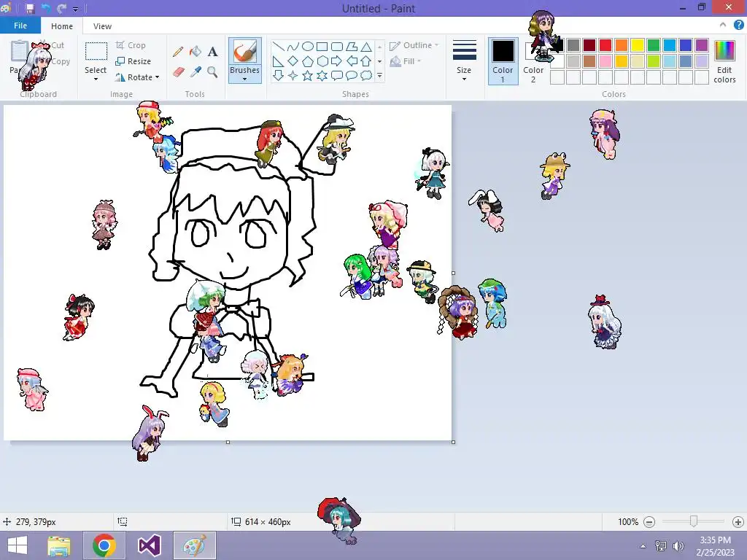
Task: Select the Pencil tool
Action: click(x=178, y=52)
